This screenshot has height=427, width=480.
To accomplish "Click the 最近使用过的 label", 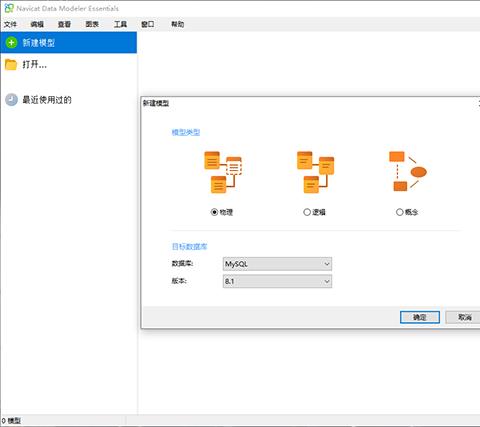I will click(47, 100).
